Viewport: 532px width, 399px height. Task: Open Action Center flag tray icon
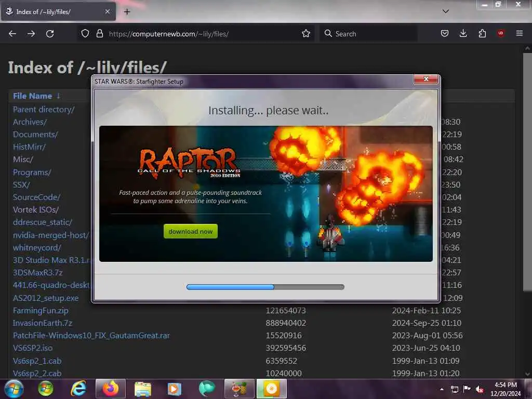467,389
